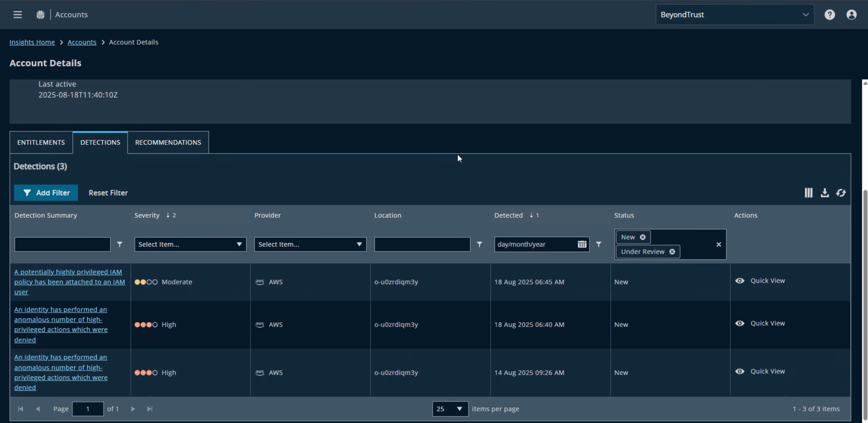The width and height of the screenshot is (868, 423).
Task: Download the detections list
Action: pos(825,193)
